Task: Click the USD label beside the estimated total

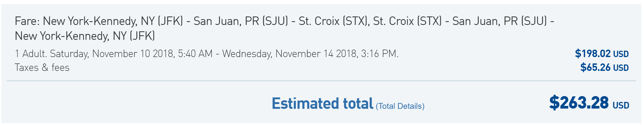Action: (621, 105)
